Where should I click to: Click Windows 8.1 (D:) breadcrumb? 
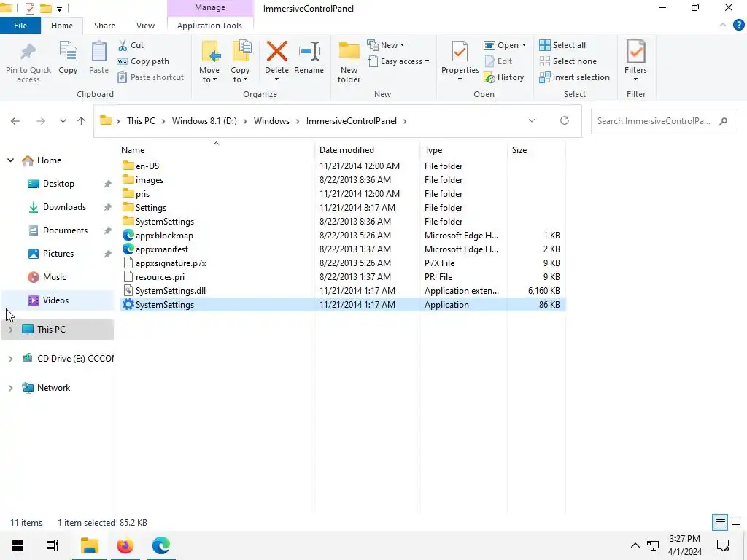(204, 121)
